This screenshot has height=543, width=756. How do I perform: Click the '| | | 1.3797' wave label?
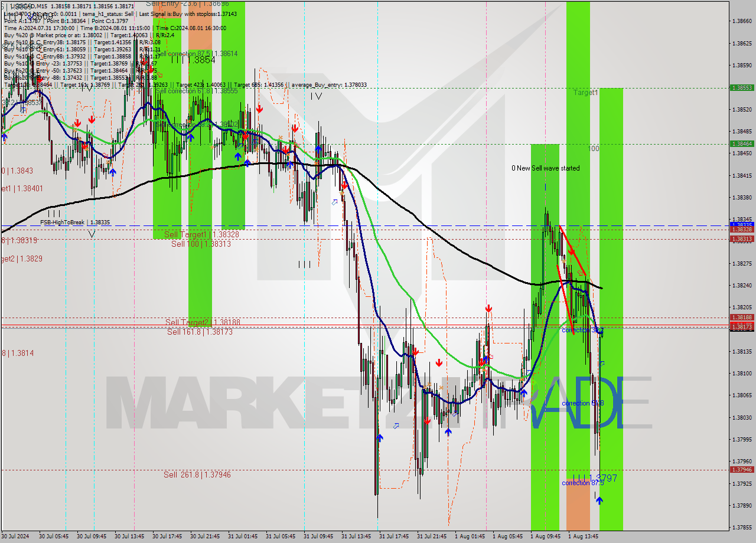click(x=595, y=477)
